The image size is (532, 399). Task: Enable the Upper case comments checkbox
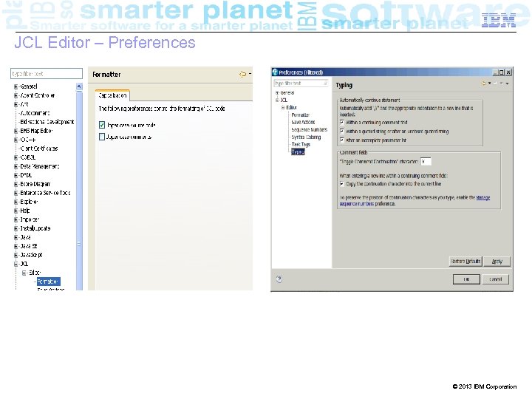coord(102,137)
